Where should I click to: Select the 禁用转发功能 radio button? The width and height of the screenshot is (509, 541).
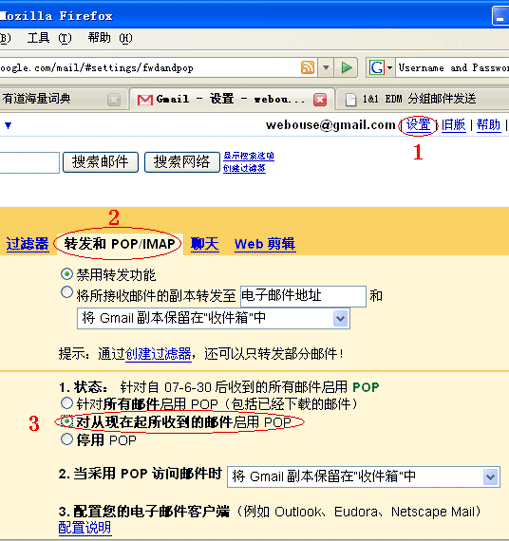point(67,274)
